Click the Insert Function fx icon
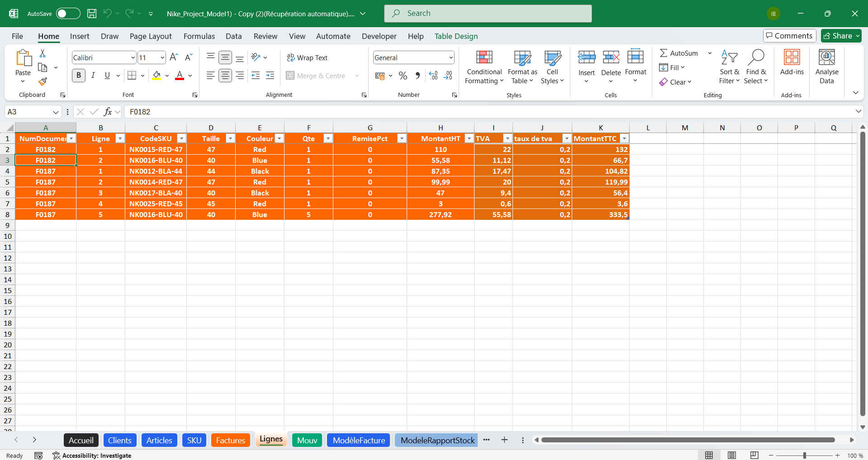The image size is (868, 460). tap(108, 112)
